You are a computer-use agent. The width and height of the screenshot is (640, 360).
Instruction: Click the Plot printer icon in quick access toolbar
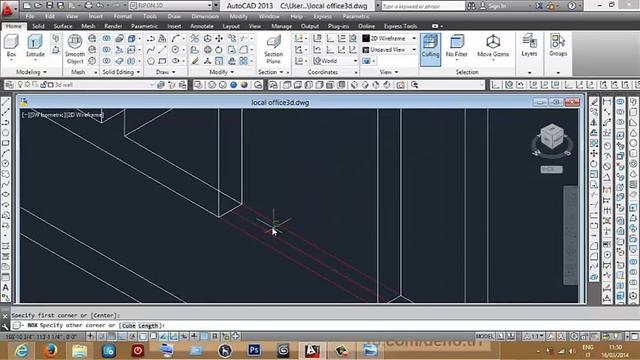[89, 5]
